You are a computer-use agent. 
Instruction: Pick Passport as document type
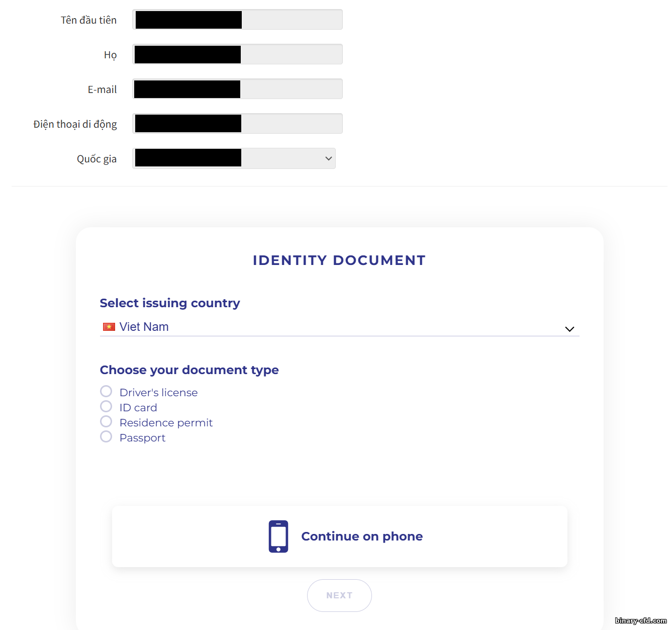(106, 436)
